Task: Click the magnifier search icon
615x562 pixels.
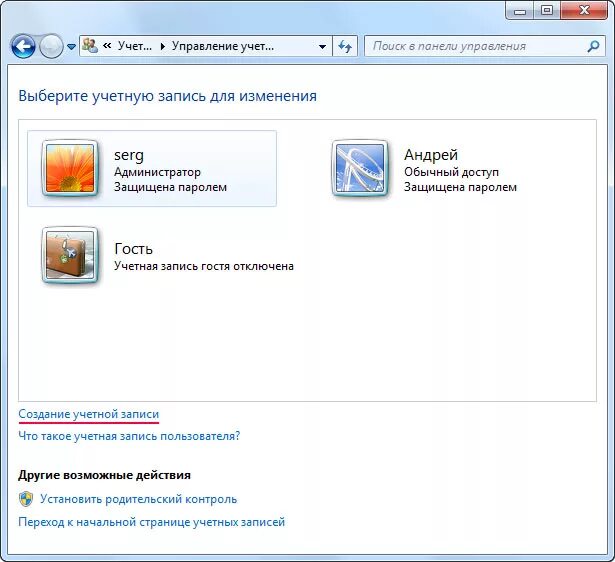Action: pos(594,46)
